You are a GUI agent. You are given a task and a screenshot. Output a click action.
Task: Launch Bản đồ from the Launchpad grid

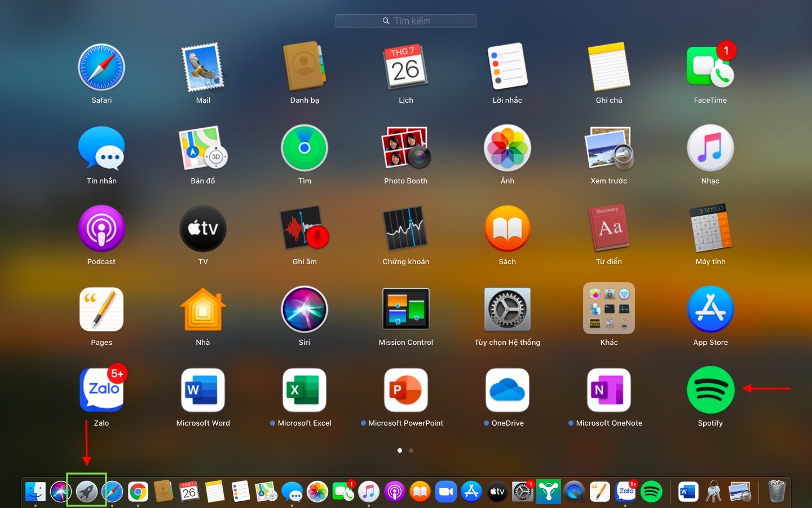203,148
